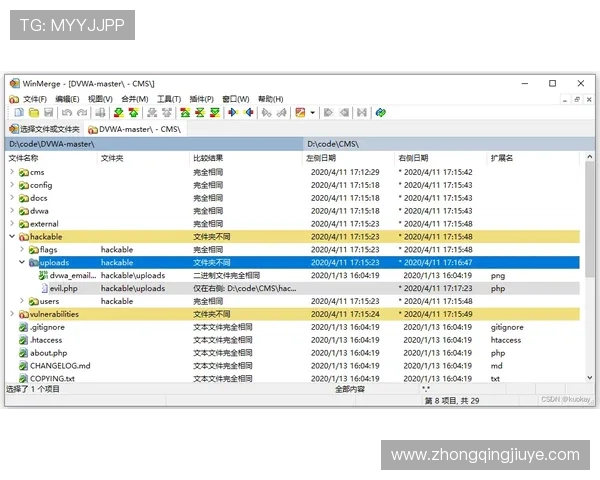
Task: Click the copy left and advance icon
Action: pos(282,113)
